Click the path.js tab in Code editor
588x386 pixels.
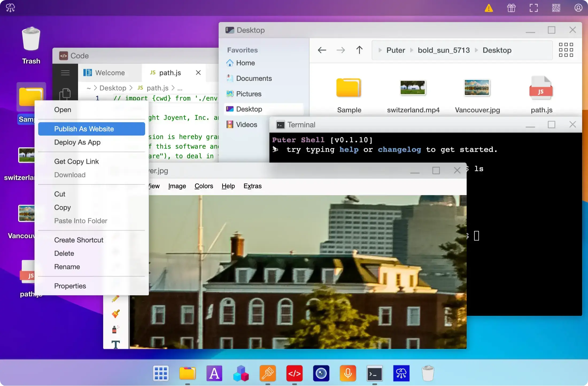click(x=169, y=72)
